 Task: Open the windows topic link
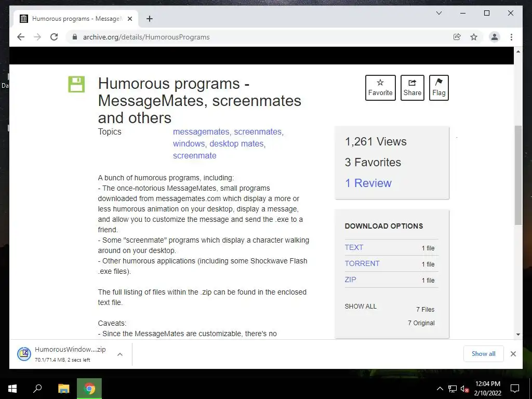[189, 143]
